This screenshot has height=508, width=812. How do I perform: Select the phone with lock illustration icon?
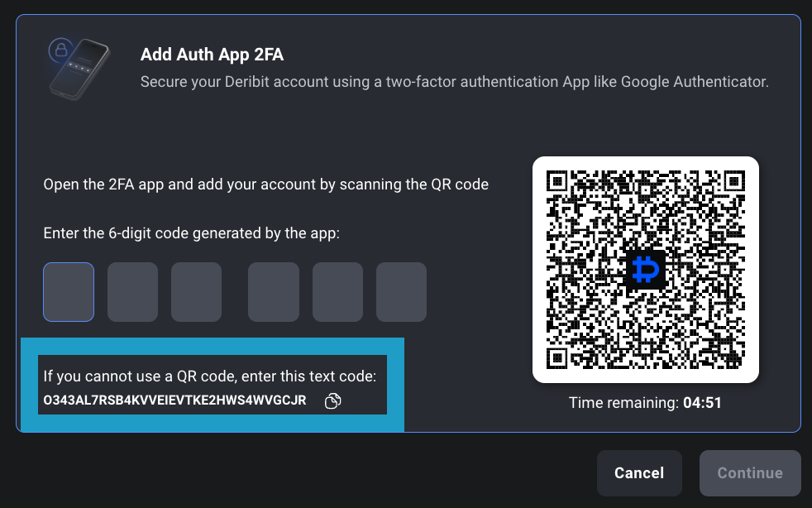(x=79, y=68)
